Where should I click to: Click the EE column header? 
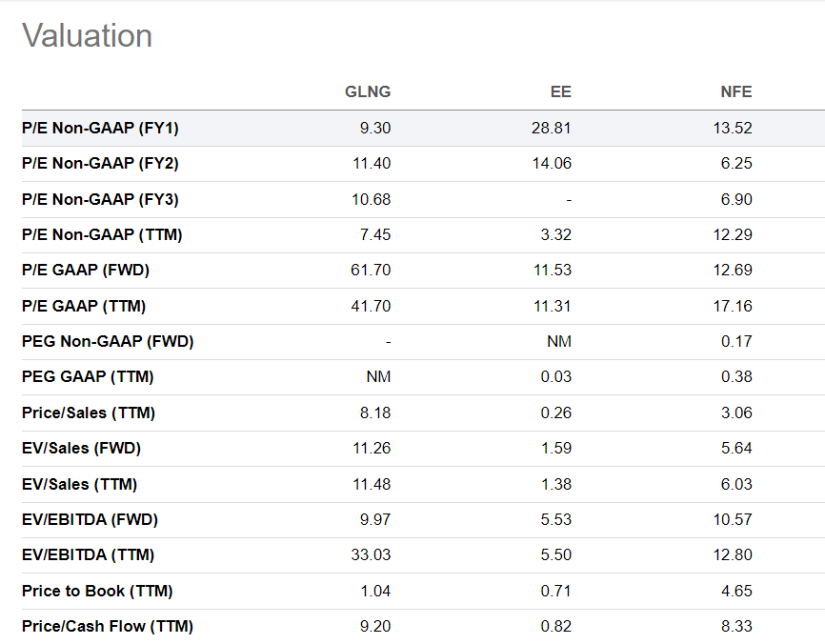pos(561,92)
